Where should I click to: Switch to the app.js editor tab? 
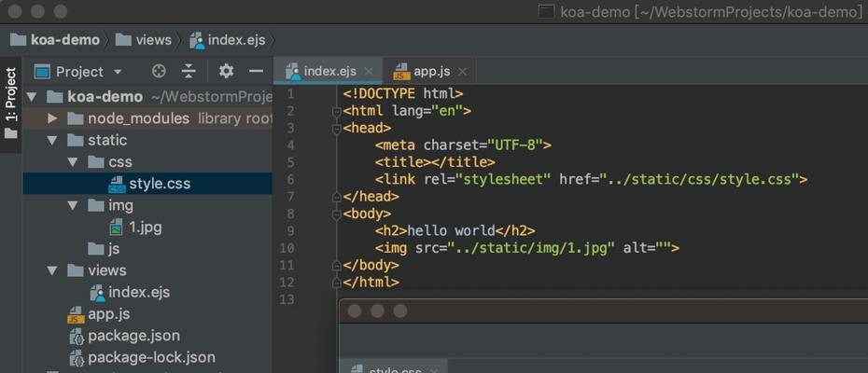[423, 72]
